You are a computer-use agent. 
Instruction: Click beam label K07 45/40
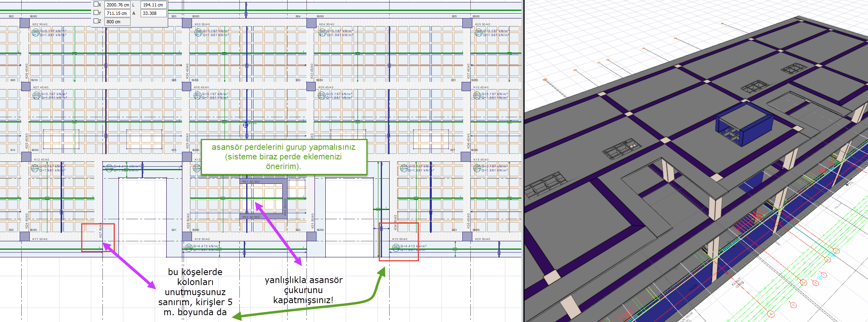[41, 87]
